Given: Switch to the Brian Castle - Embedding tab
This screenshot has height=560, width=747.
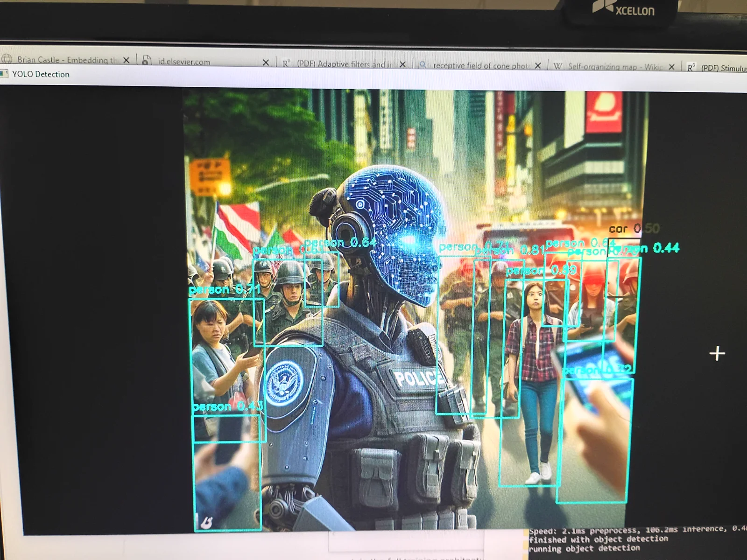Looking at the screenshot, I should [65, 60].
